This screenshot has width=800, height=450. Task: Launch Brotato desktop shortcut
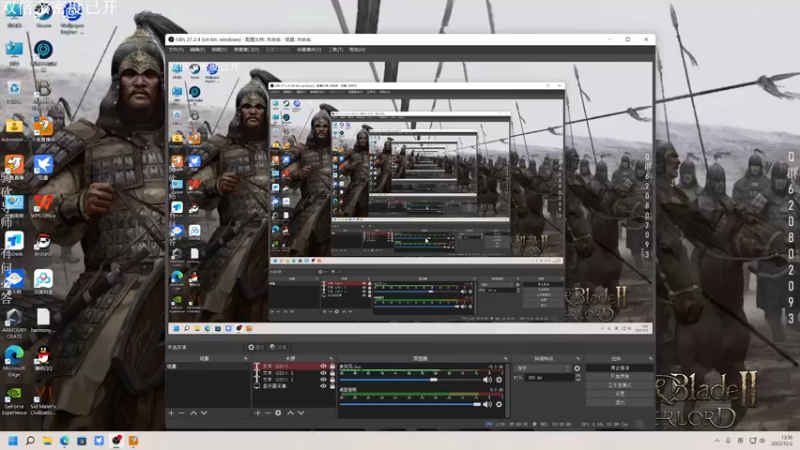pyautogui.click(x=43, y=245)
